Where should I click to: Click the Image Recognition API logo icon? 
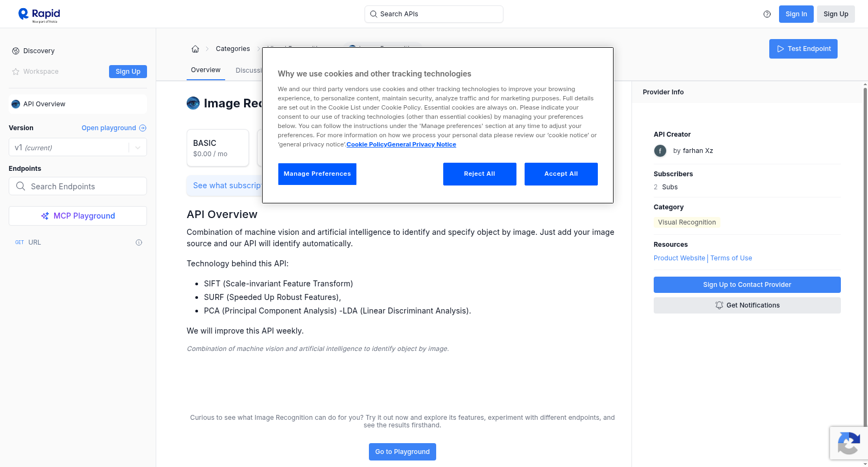(193, 103)
